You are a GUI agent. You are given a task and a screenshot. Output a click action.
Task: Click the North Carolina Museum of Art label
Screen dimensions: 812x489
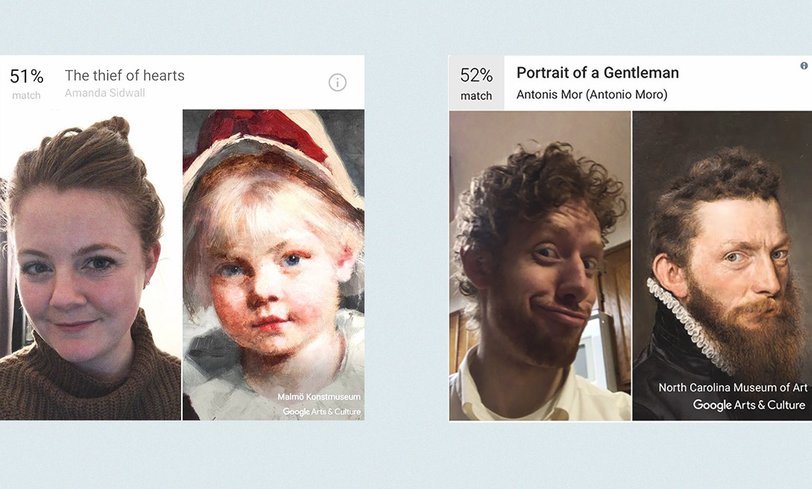click(732, 388)
